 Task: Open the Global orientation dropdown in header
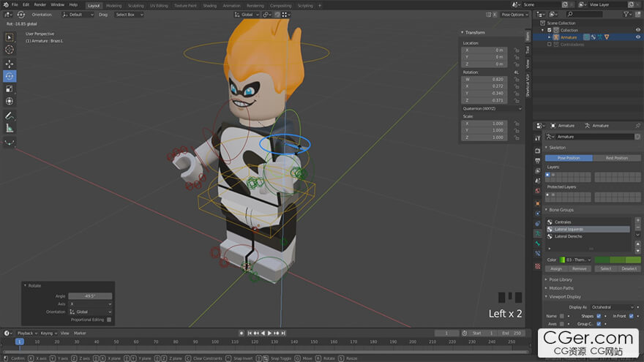pos(247,15)
